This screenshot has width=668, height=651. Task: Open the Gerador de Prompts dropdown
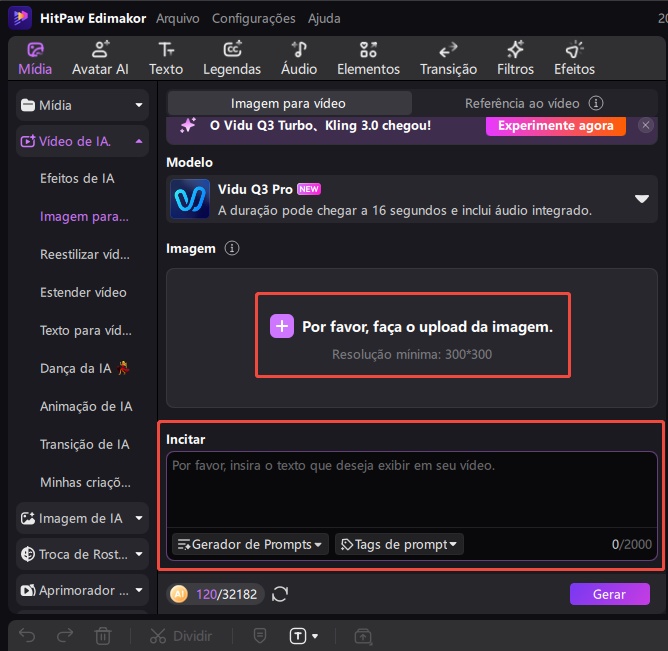tap(250, 544)
